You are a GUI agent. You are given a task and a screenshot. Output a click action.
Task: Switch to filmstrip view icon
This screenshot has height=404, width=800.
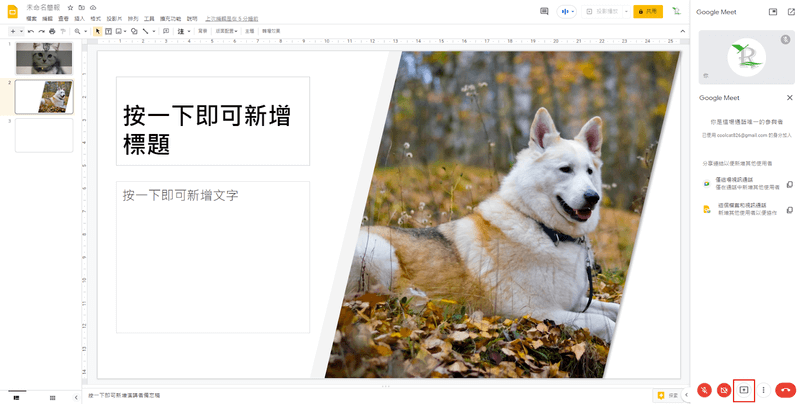[x=16, y=397]
